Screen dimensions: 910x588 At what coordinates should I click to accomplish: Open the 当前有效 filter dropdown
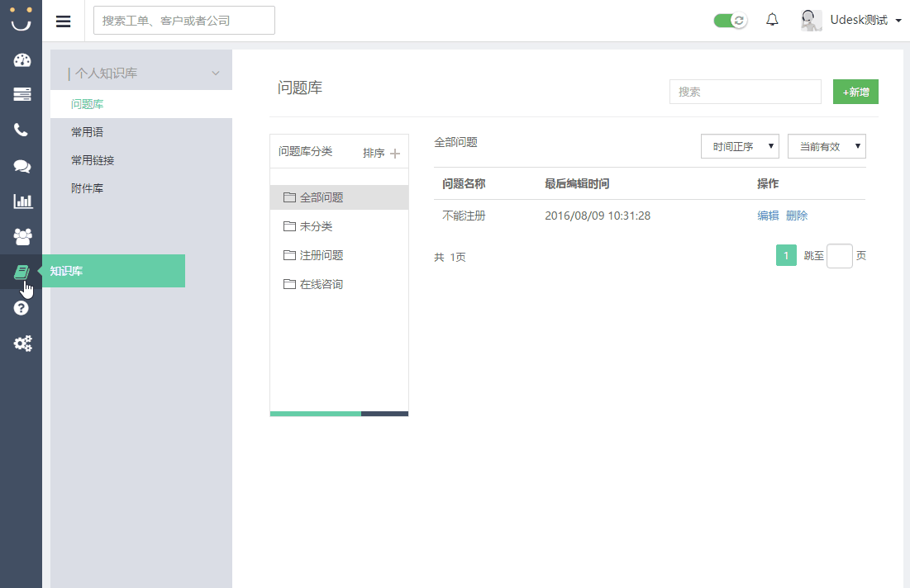coord(827,146)
